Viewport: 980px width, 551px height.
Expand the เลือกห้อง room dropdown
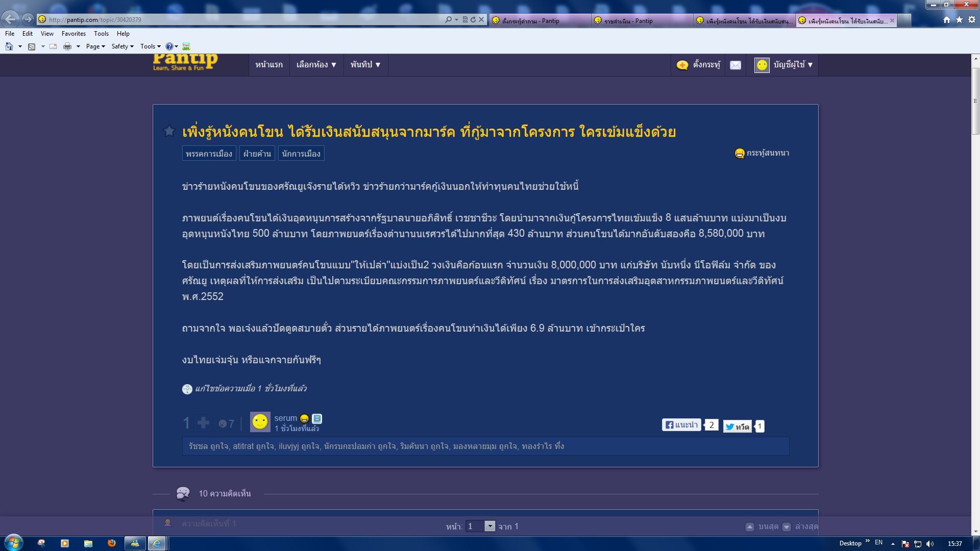[x=316, y=65]
